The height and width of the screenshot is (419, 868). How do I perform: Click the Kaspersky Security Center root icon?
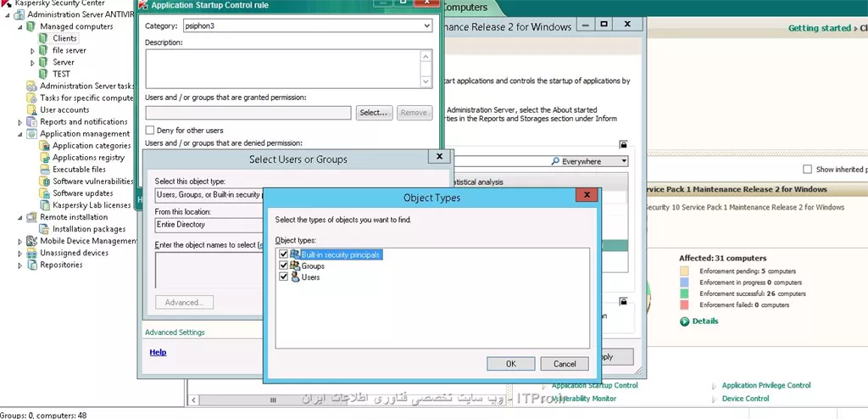tap(6, 3)
